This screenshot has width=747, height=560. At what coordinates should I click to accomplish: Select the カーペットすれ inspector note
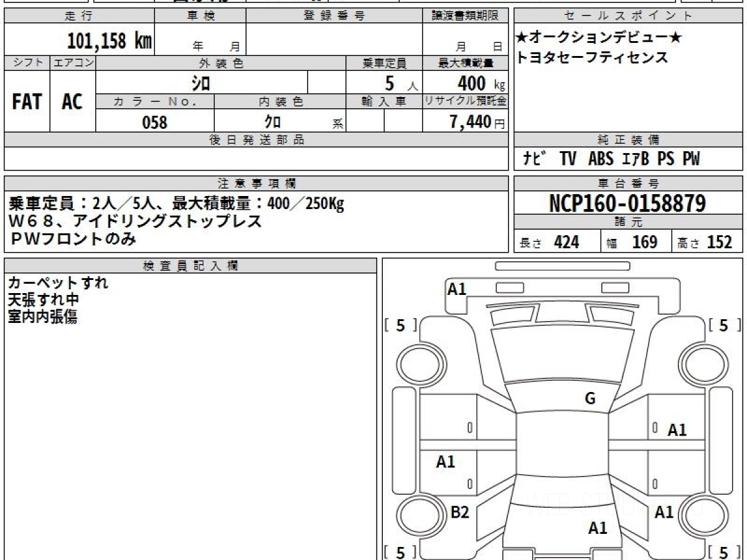pyautogui.click(x=59, y=282)
